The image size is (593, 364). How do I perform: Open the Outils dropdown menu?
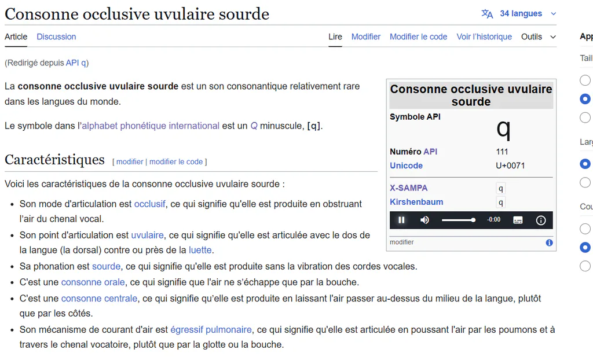(539, 36)
